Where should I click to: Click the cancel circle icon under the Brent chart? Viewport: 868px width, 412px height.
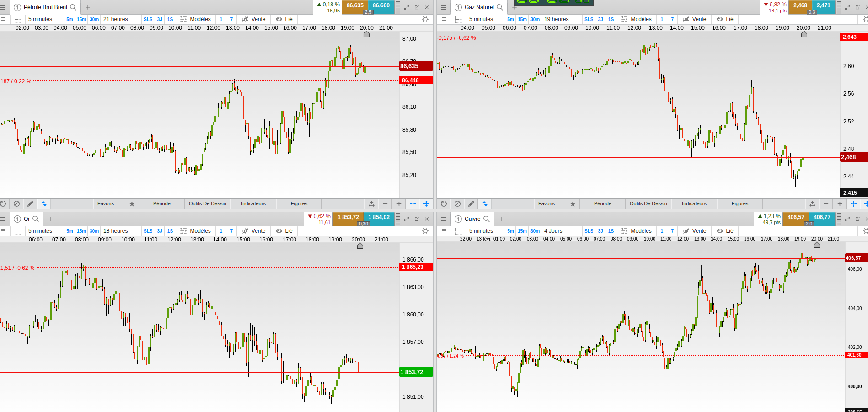(x=16, y=204)
